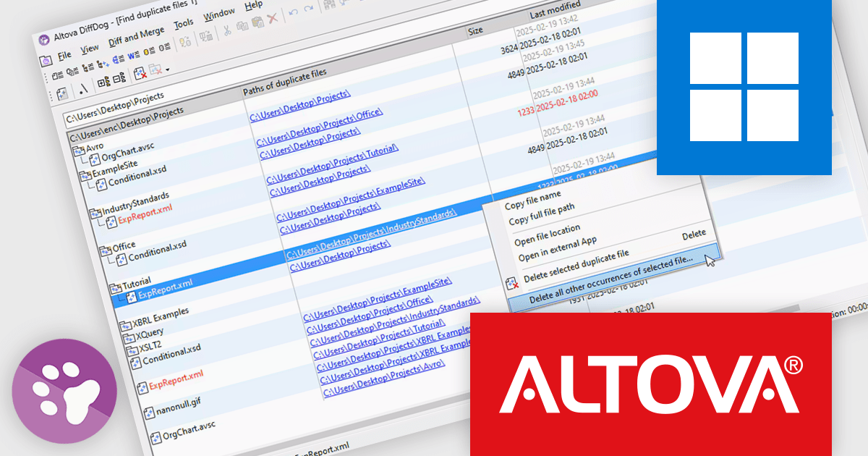Open the Tools menu

(x=184, y=24)
